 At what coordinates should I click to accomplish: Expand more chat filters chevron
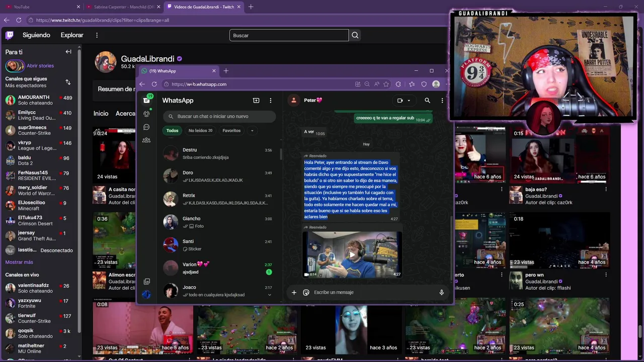(x=252, y=131)
